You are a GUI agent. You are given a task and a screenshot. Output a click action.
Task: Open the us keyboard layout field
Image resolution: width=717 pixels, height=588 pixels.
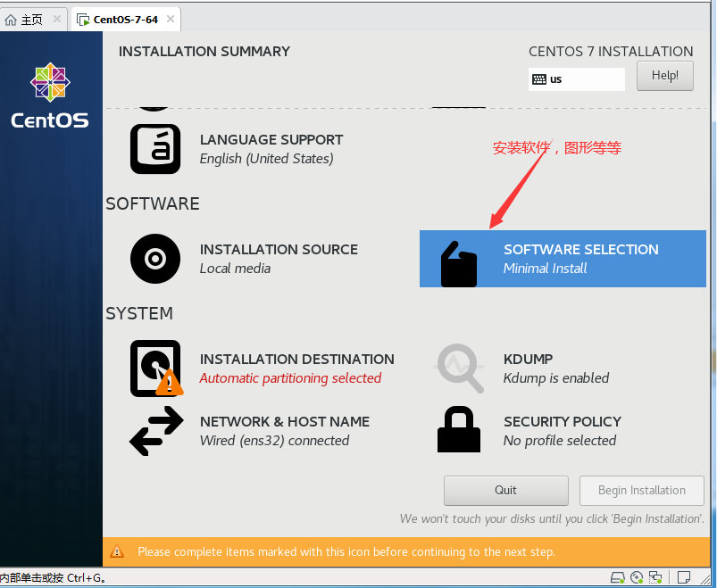[577, 79]
